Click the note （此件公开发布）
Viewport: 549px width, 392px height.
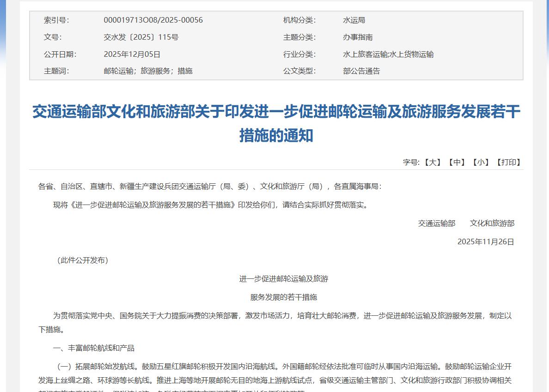click(x=83, y=260)
